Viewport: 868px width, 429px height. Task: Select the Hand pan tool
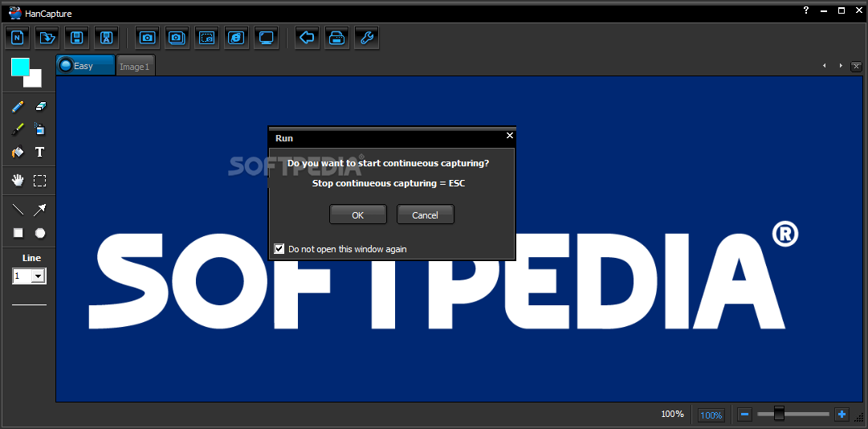pyautogui.click(x=18, y=181)
